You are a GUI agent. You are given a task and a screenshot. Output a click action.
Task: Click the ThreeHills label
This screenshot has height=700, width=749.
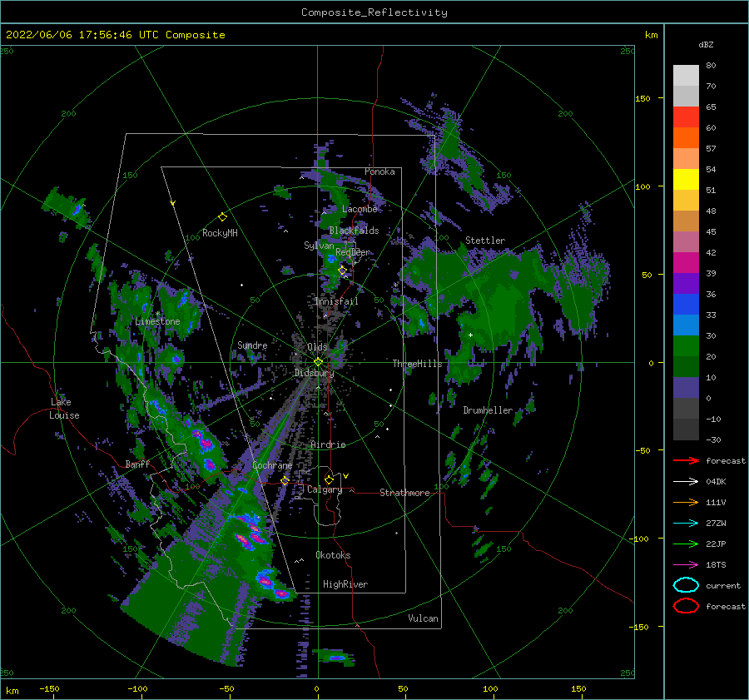(x=418, y=364)
